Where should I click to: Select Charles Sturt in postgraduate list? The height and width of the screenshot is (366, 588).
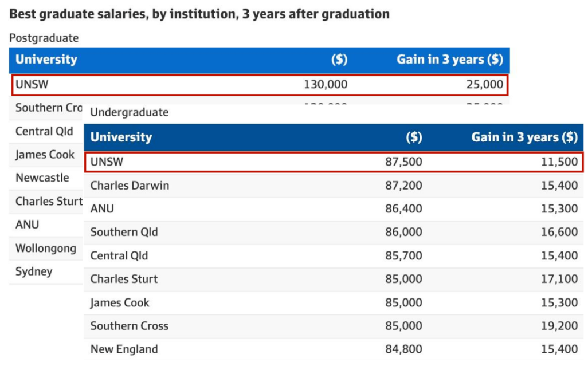(49, 201)
